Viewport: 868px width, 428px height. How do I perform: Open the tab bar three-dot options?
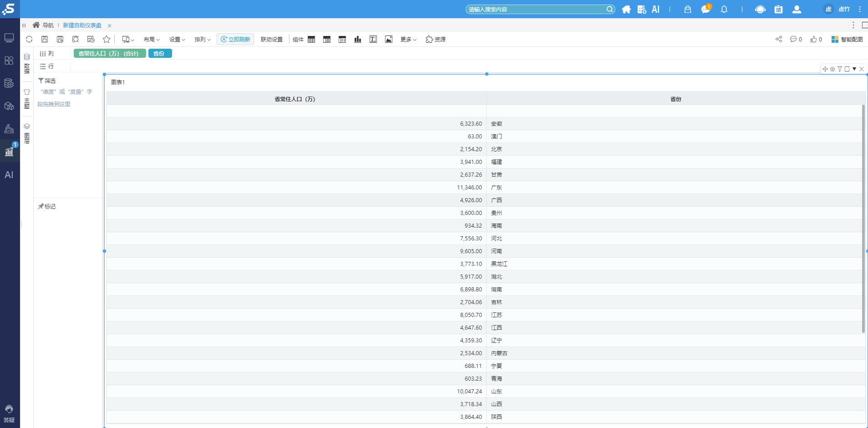(x=853, y=25)
